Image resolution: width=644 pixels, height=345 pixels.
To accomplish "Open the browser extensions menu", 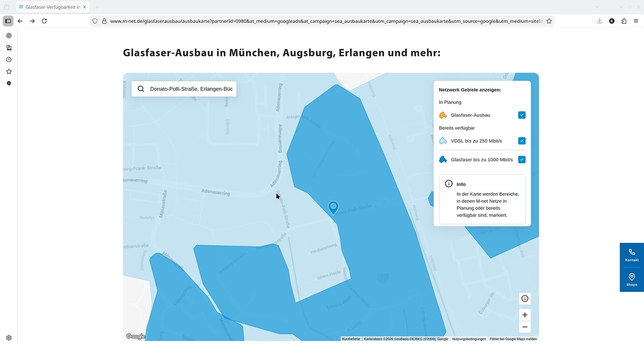I will (624, 21).
